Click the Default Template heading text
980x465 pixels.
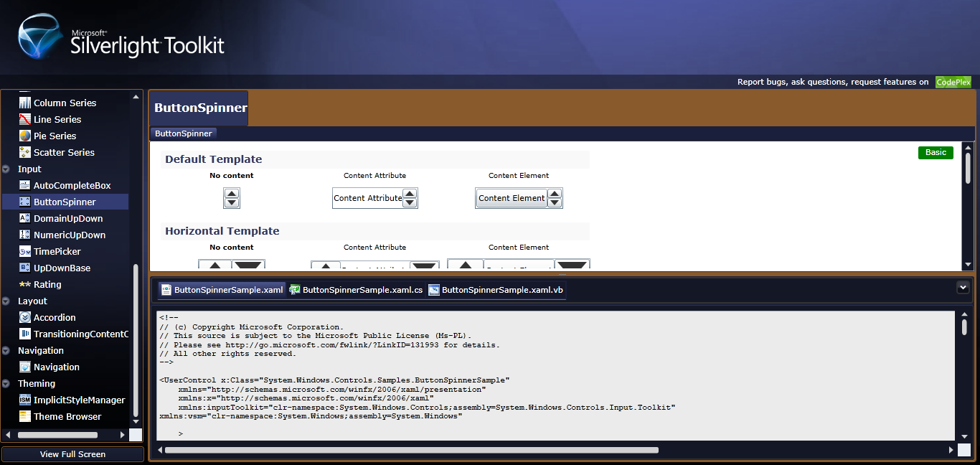tap(214, 159)
